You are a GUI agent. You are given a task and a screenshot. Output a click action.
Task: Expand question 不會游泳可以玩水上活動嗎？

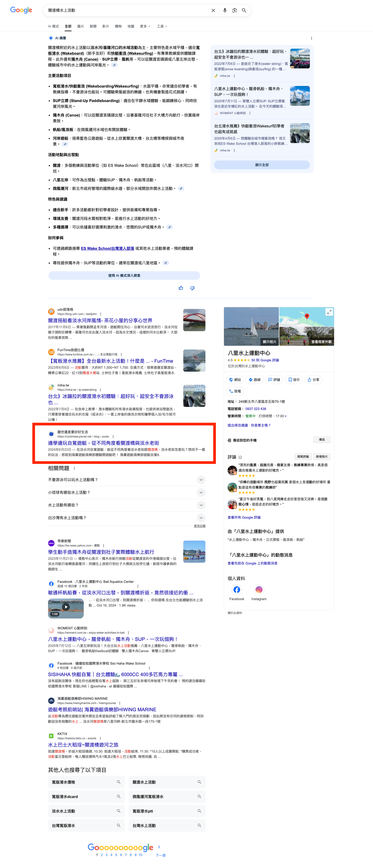click(127, 479)
